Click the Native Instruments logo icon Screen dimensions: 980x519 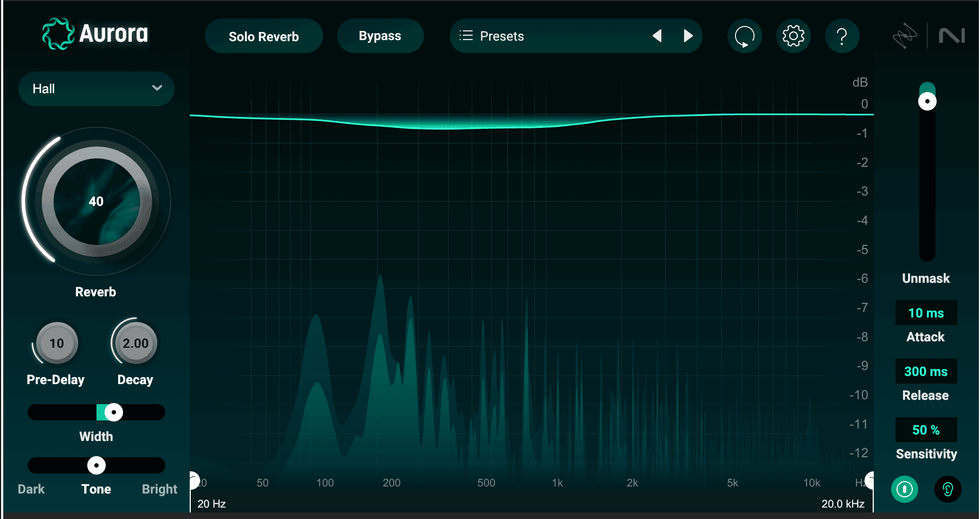tap(952, 36)
